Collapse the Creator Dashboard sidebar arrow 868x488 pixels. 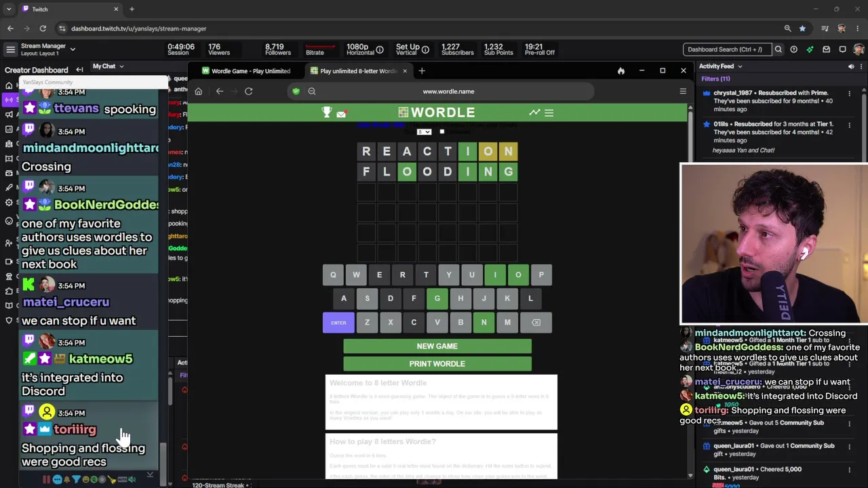pos(79,70)
